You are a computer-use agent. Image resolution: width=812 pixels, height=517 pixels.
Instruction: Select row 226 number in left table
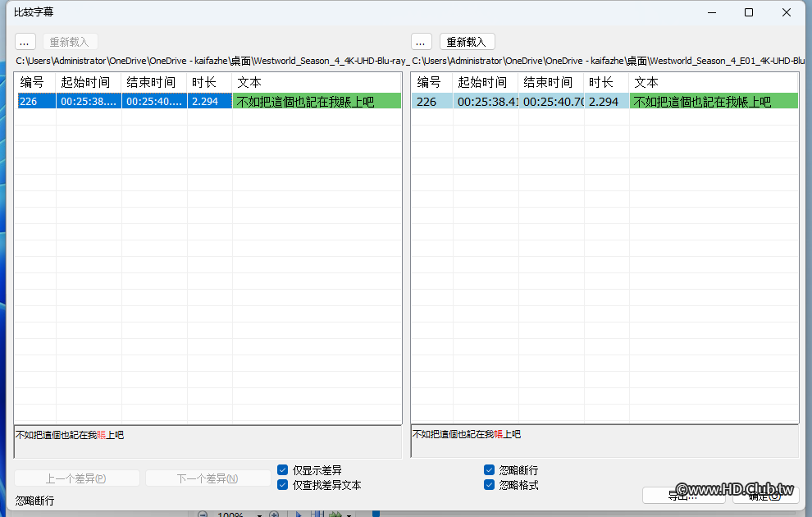tap(37, 101)
